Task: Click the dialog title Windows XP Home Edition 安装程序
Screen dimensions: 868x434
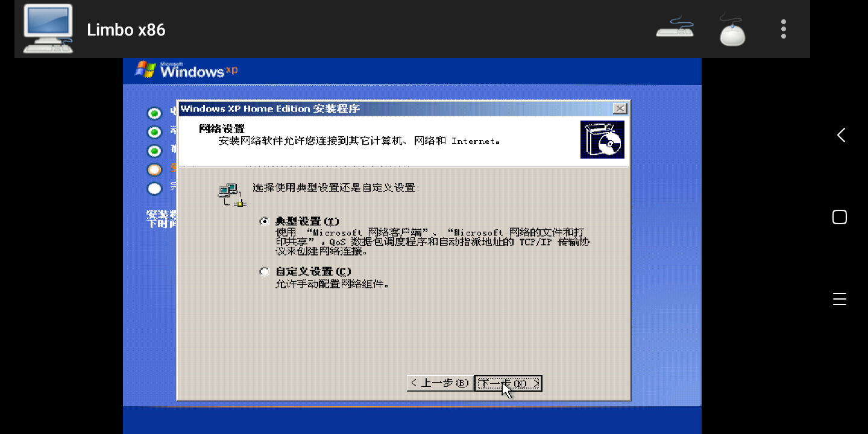Action: pos(270,108)
